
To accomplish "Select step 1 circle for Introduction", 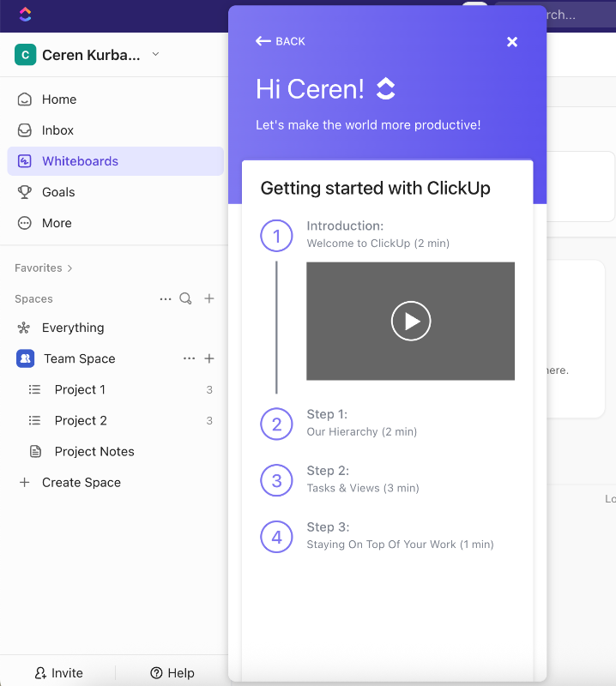I will 277,236.
